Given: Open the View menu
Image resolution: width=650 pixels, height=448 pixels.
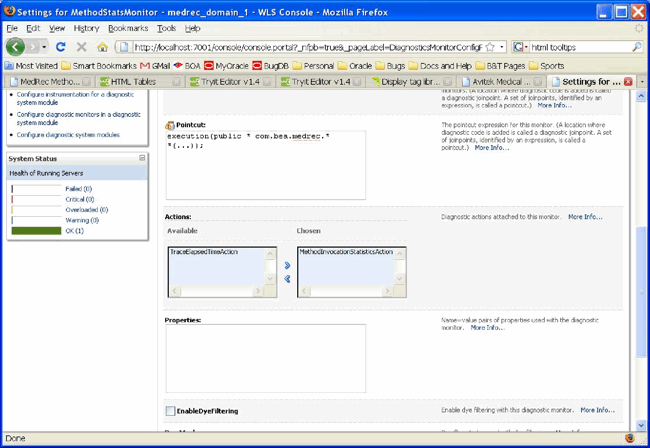Looking at the screenshot, I should tap(57, 28).
